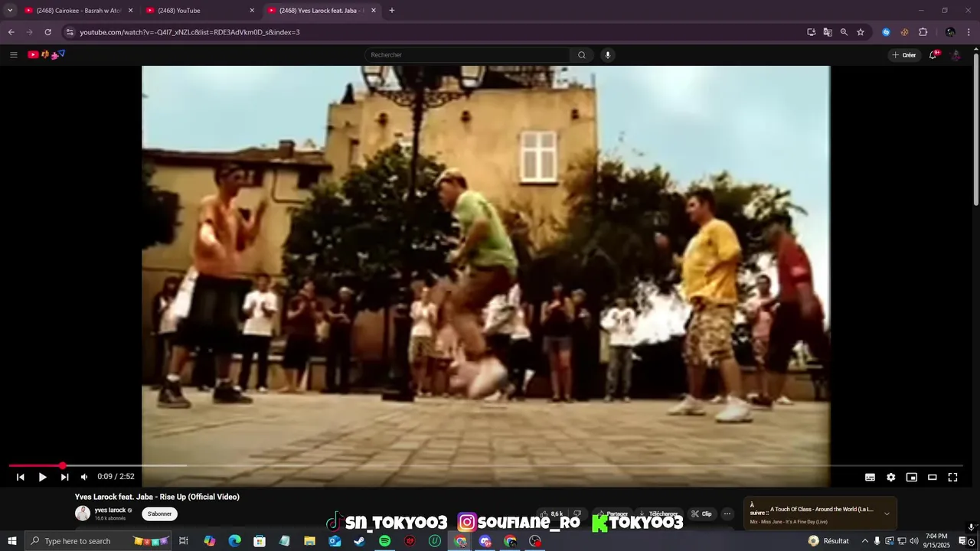Open the Shazam extension

coord(886,32)
